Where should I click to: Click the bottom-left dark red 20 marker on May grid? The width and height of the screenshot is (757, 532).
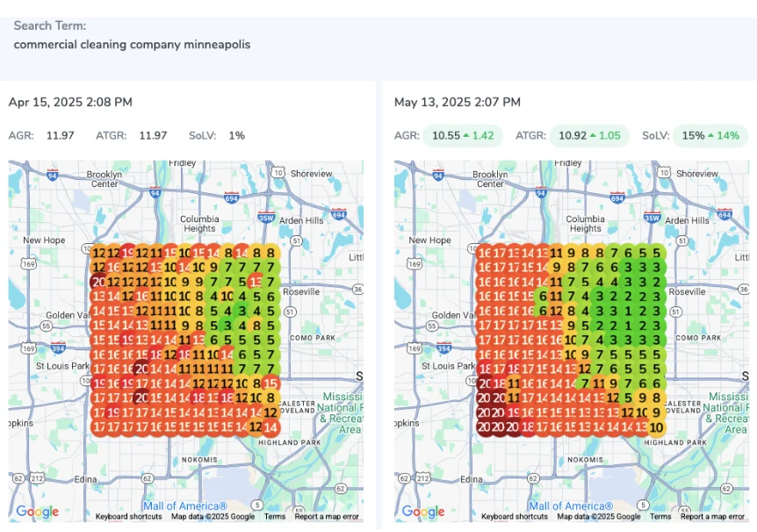[x=484, y=428]
